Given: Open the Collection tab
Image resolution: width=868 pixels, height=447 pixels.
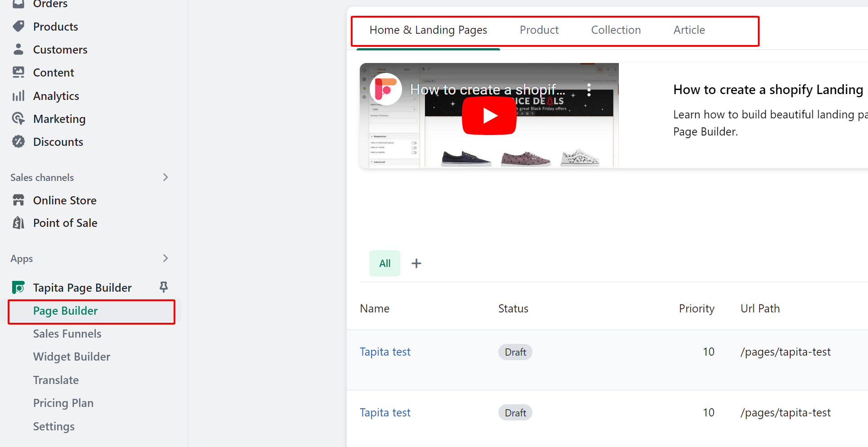Looking at the screenshot, I should coord(616,30).
